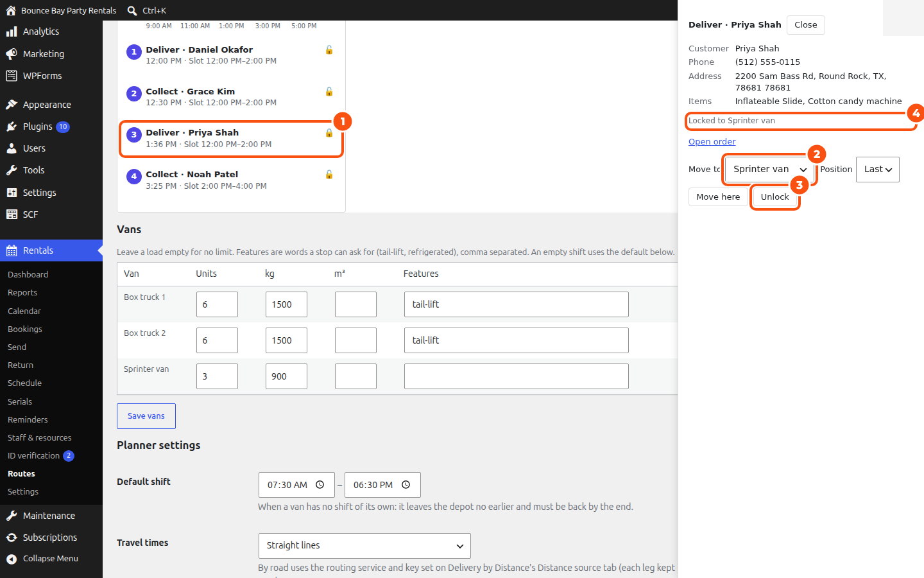Open the time picker for 06:30 PM shift end

coord(406,485)
